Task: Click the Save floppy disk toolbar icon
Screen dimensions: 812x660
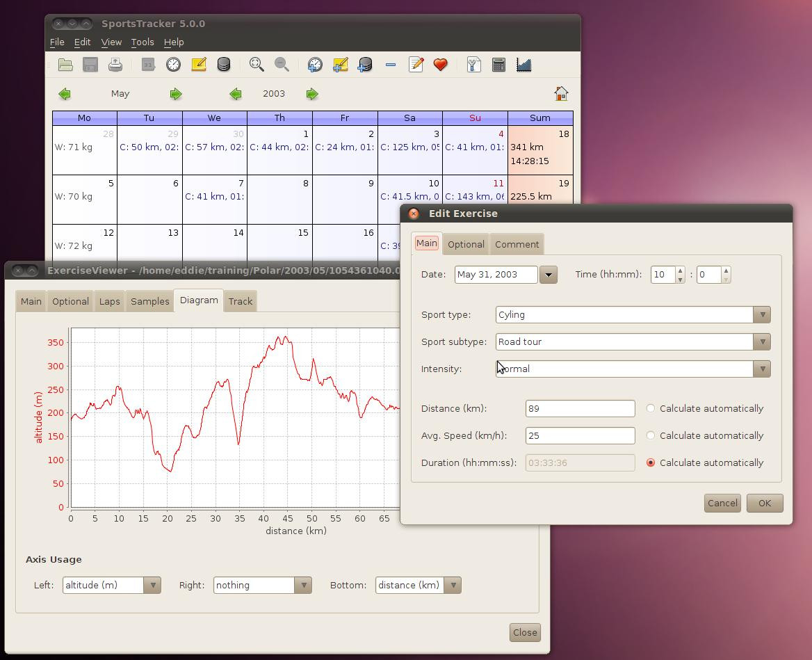Action: click(90, 65)
